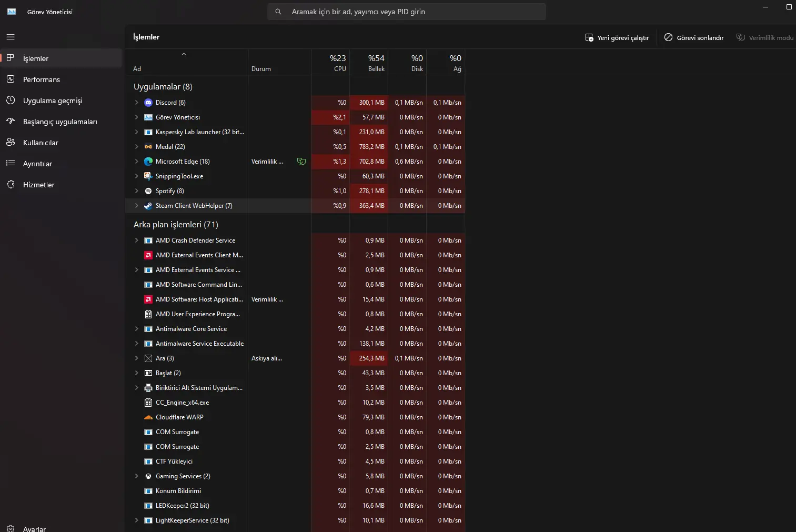796x532 pixels.
Task: Click Görevi sonlandır button
Action: [x=694, y=37]
